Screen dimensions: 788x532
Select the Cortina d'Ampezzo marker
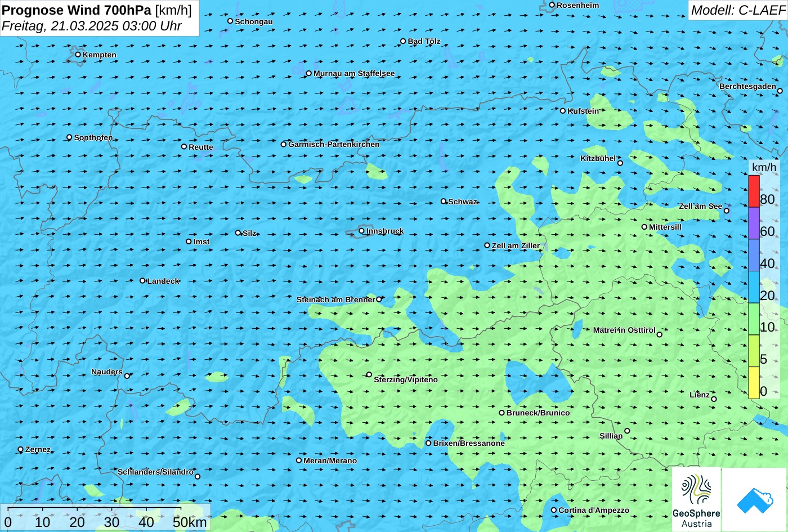tap(554, 510)
